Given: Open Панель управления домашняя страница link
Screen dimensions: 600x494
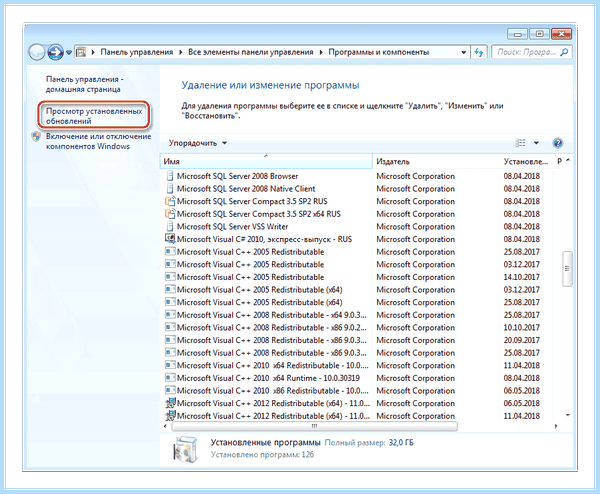Looking at the screenshot, I should 85,84.
